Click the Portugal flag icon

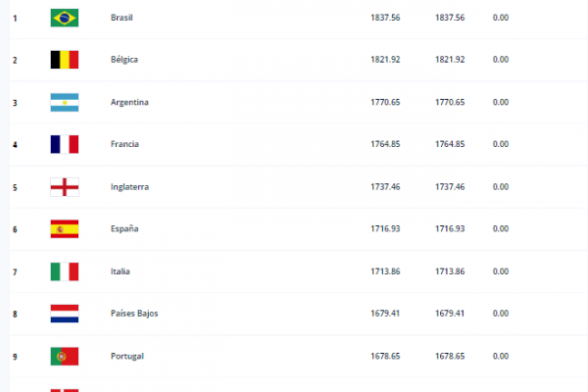(x=65, y=357)
